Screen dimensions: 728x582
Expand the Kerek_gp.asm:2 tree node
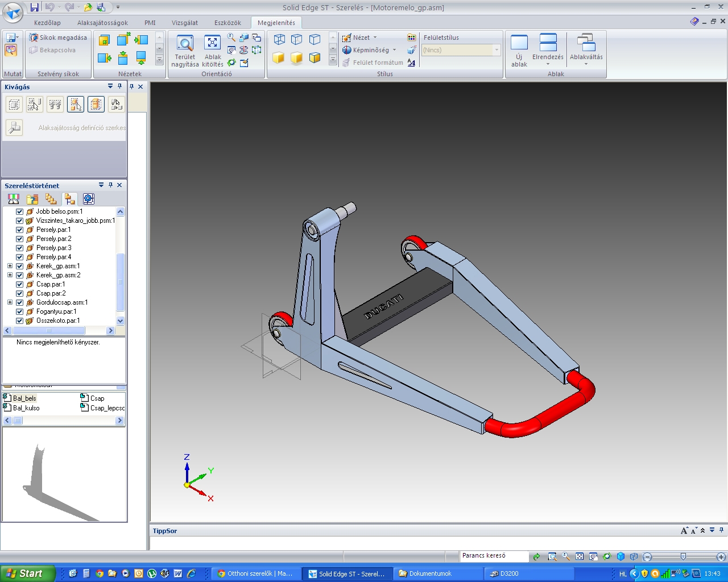click(x=10, y=275)
